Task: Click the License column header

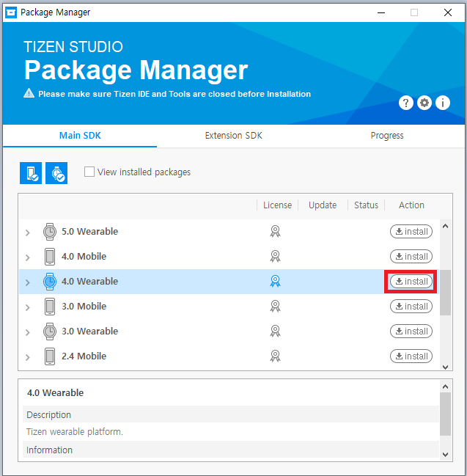Action: pos(277,205)
